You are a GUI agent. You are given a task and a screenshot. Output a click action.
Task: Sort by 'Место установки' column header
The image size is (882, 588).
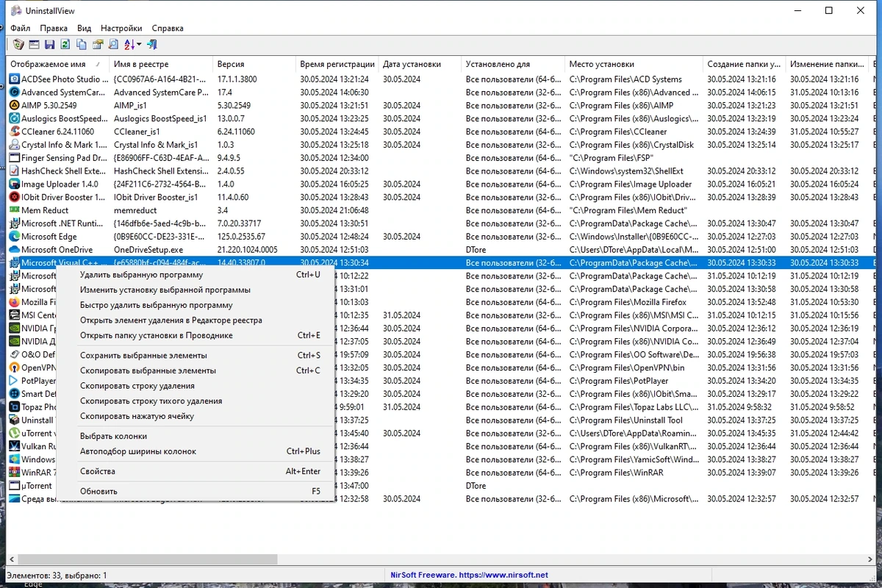pyautogui.click(x=634, y=64)
